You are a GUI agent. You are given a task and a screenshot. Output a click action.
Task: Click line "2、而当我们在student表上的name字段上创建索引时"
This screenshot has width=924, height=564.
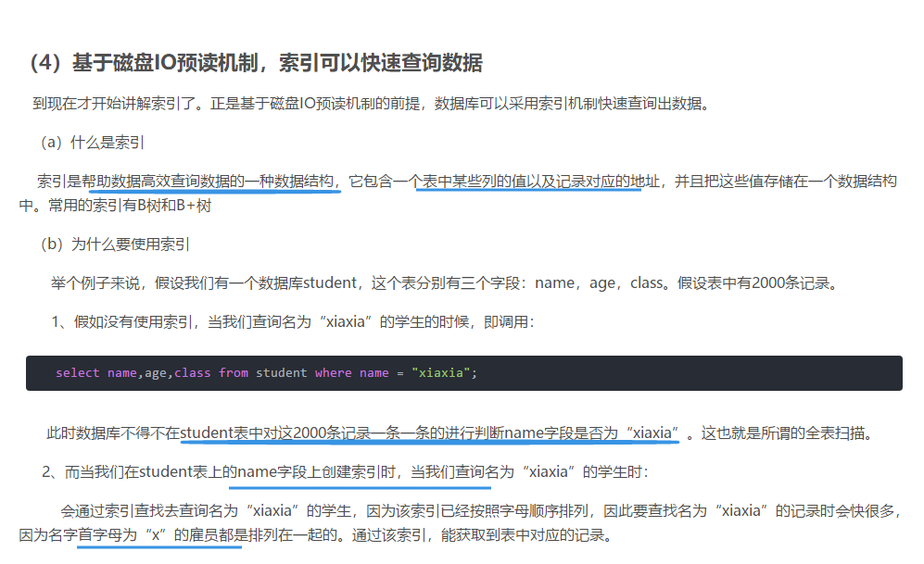(x=345, y=472)
